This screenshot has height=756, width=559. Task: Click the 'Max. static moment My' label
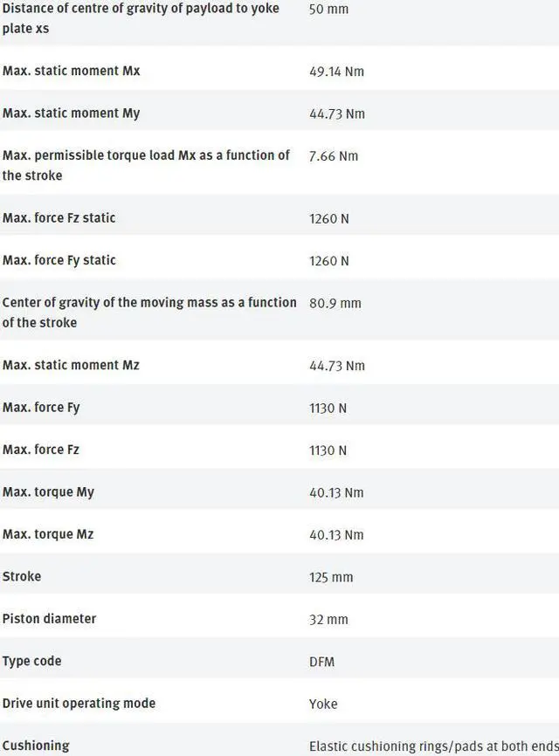point(71,113)
